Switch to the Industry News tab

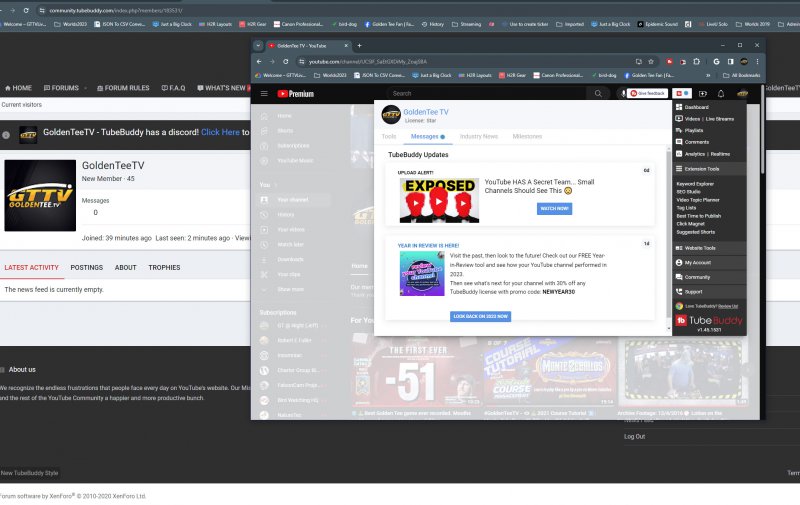pos(478,136)
